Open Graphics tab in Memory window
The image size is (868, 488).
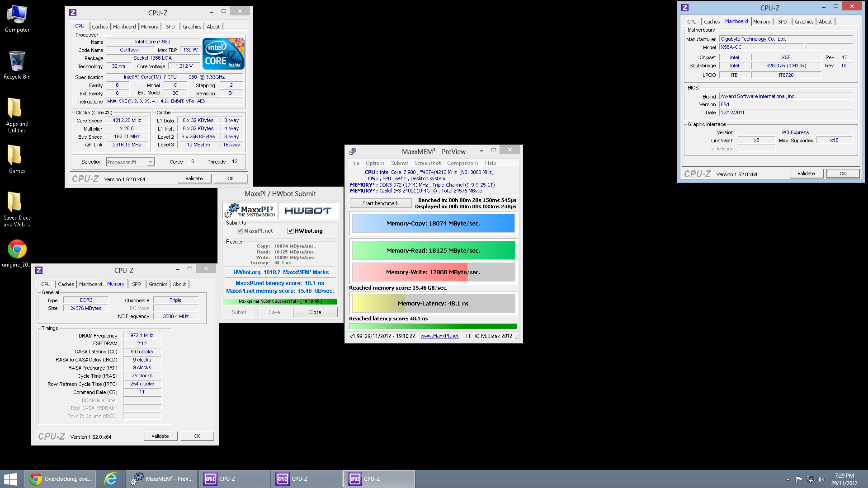tap(158, 284)
